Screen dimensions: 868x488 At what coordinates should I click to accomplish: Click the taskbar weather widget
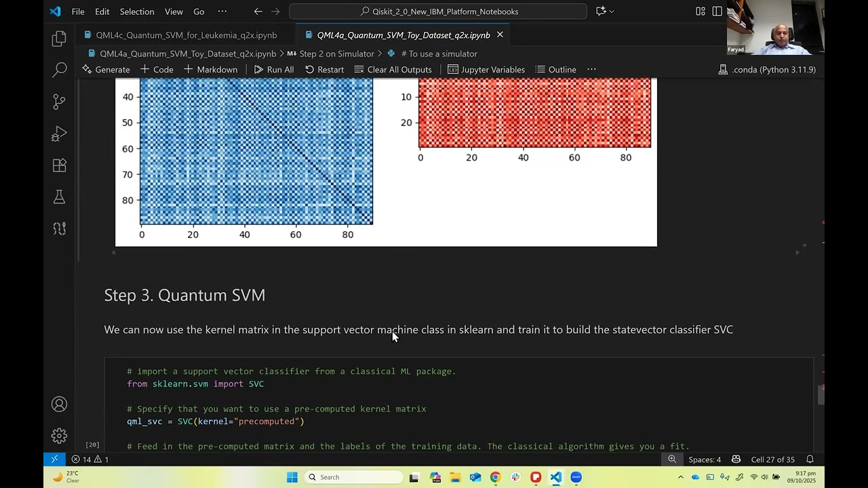pyautogui.click(x=66, y=477)
